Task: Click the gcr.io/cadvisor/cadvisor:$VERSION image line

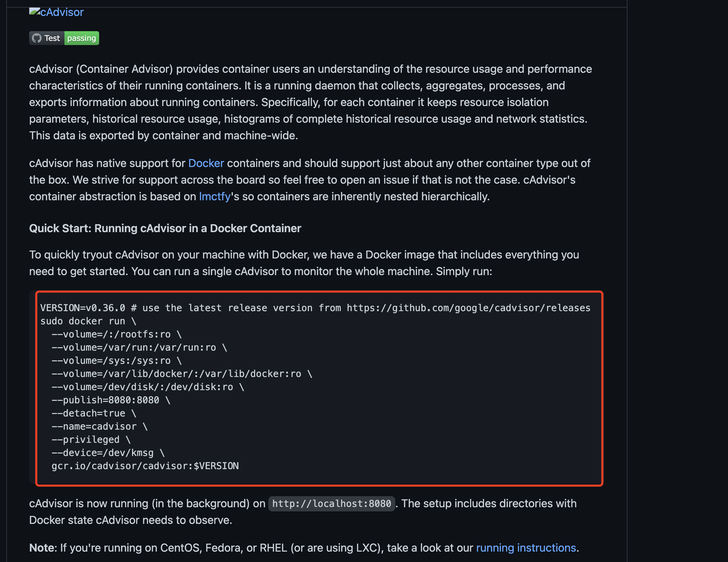Action: 145,466
